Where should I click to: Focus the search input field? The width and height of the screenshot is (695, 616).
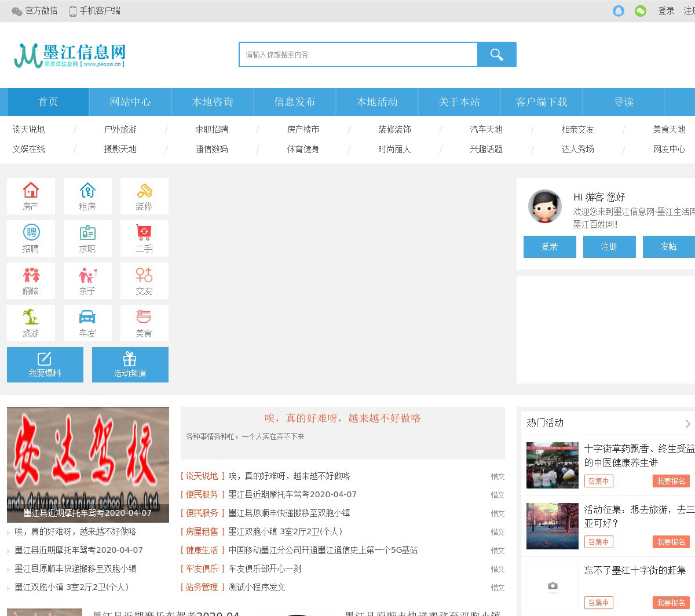coord(358,54)
